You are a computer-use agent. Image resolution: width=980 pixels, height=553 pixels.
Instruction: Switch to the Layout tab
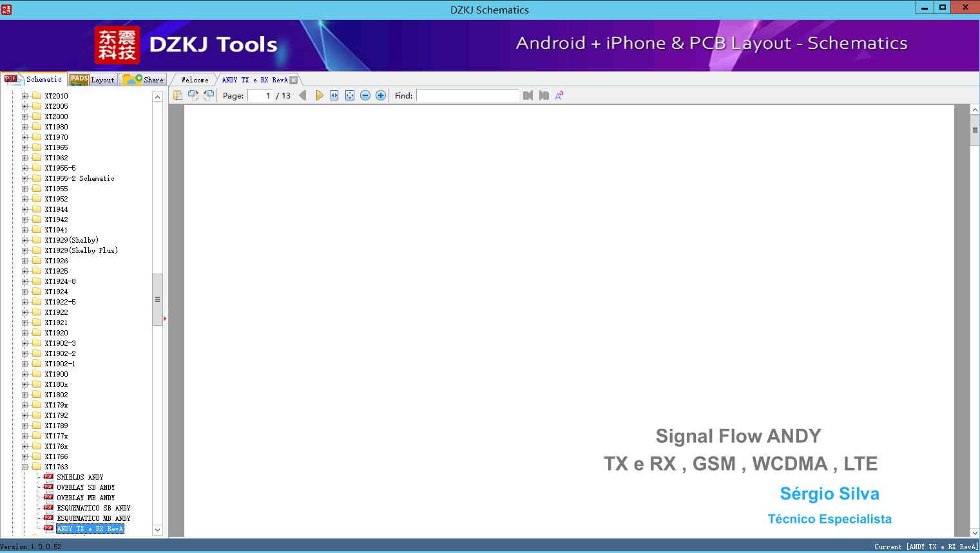pyautogui.click(x=92, y=80)
